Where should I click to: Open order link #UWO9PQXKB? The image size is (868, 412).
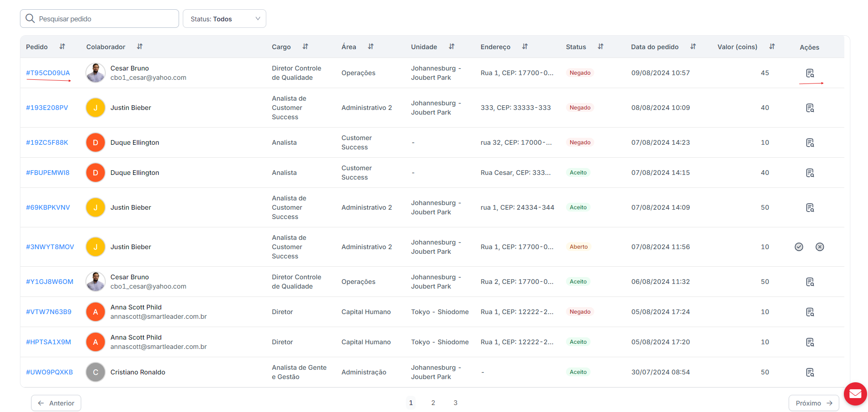click(x=50, y=372)
